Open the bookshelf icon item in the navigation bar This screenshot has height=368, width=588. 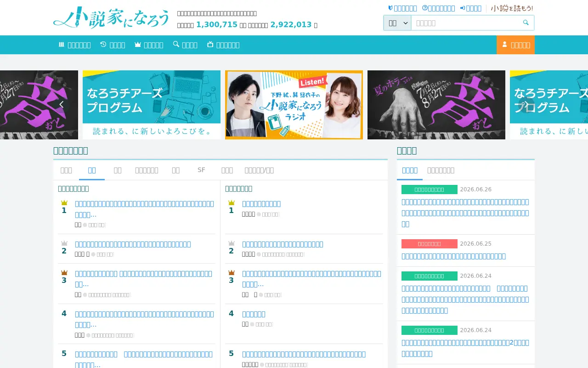74,45
